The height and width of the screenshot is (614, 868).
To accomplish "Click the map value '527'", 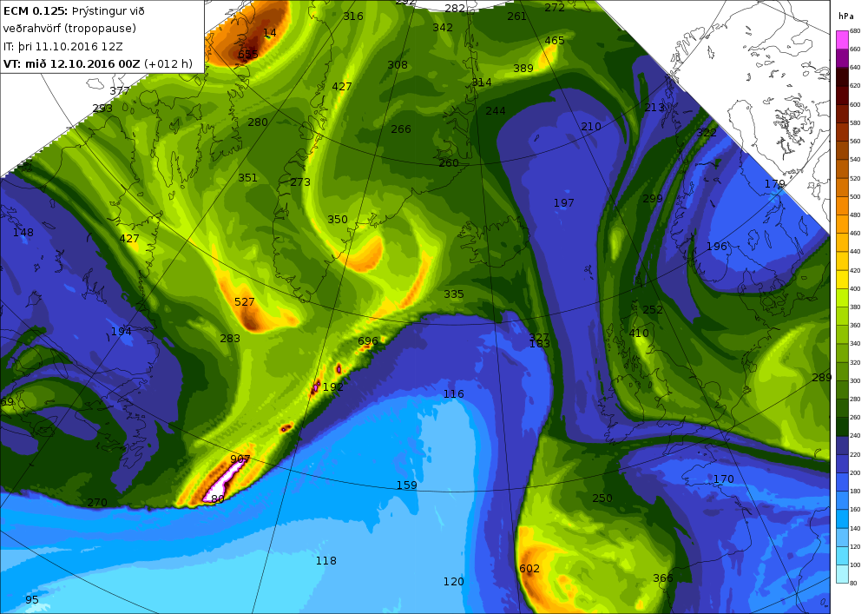I will click(245, 301).
